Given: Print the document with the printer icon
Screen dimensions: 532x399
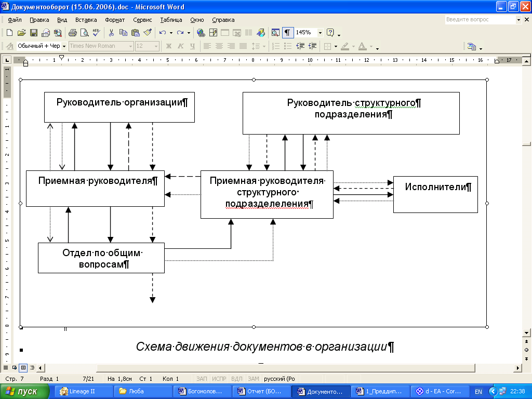Looking at the screenshot, I should (x=72, y=33).
